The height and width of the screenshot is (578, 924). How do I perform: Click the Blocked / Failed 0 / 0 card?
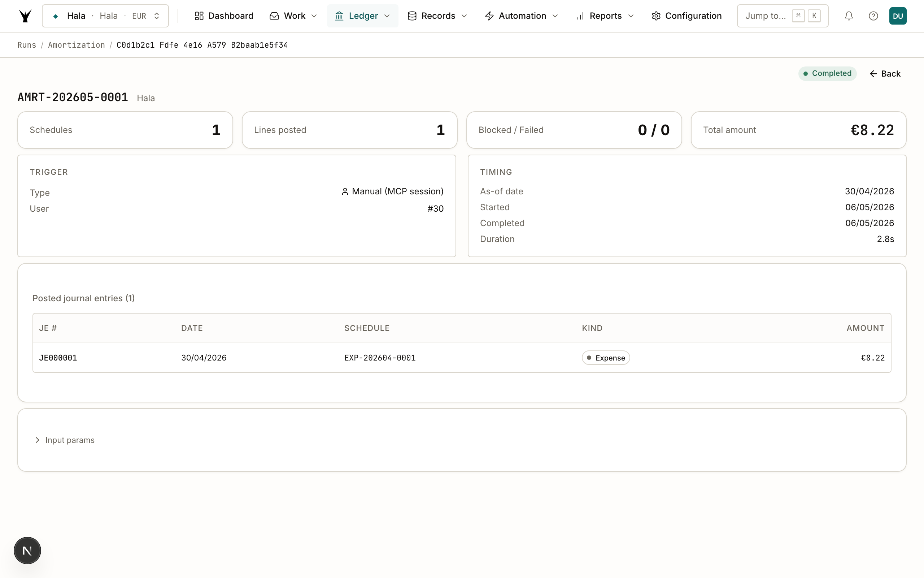[574, 130]
